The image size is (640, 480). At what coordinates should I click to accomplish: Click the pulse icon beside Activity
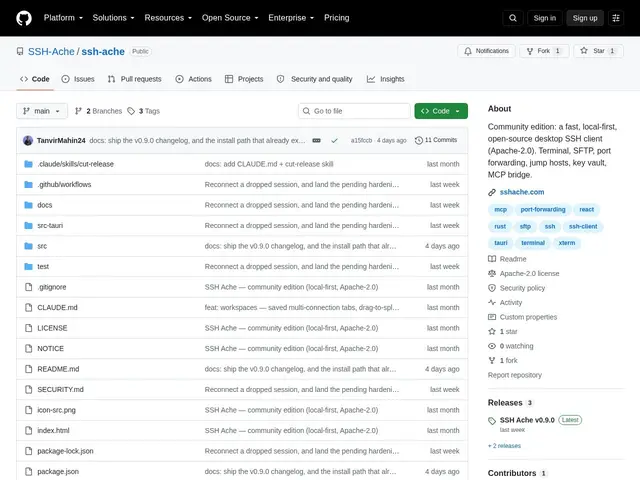pyautogui.click(x=492, y=302)
